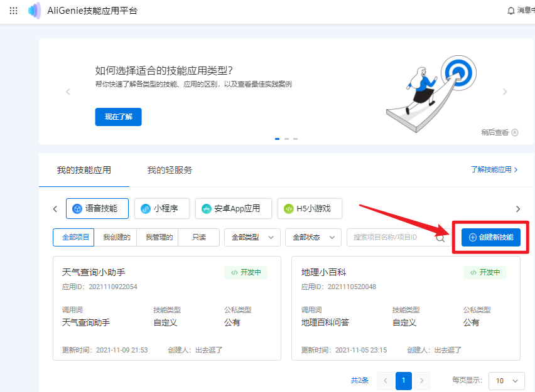Click the 创建新技能 button
This screenshot has height=392, width=535.
click(490, 237)
